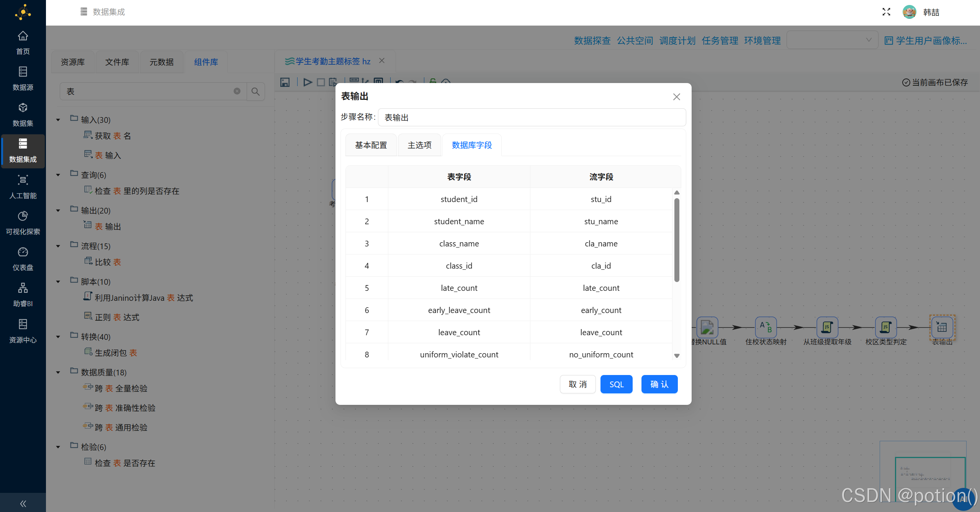Select the 住校状态映射 node on canvas
The height and width of the screenshot is (512, 980).
click(766, 327)
